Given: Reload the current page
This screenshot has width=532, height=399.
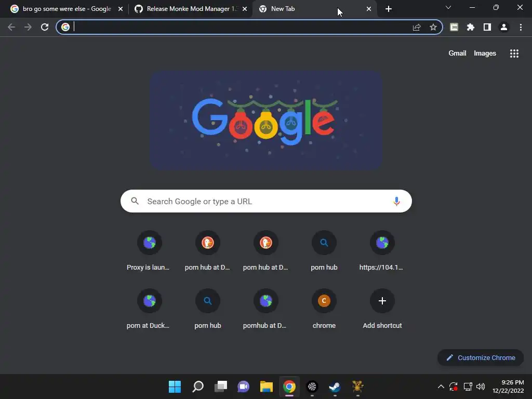Looking at the screenshot, I should pyautogui.click(x=45, y=27).
